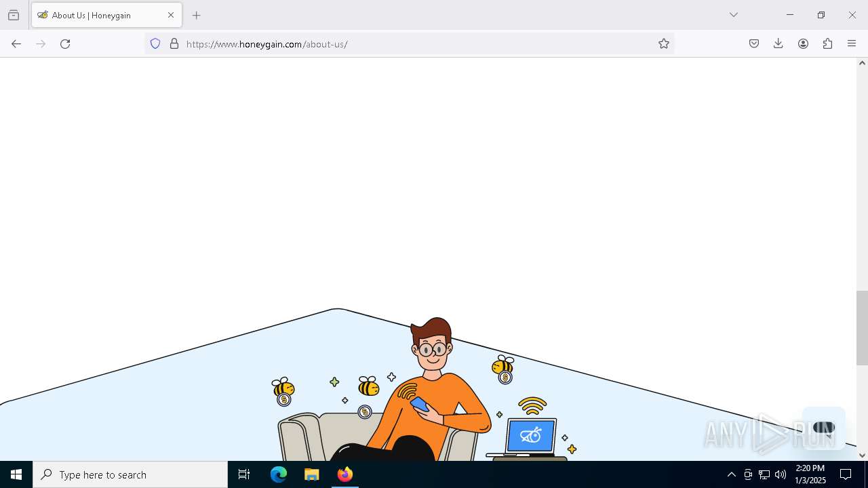The image size is (868, 488).
Task: Open network status tray icon
Action: [x=764, y=474]
